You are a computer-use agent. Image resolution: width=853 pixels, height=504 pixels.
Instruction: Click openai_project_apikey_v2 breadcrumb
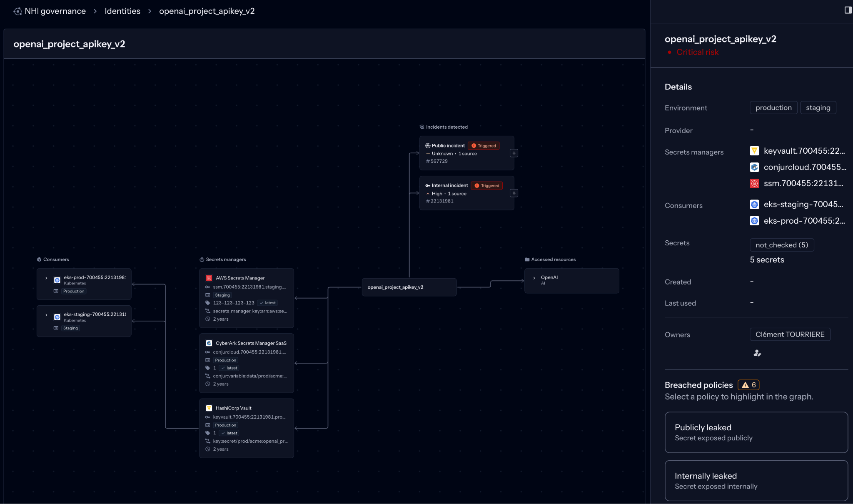[207, 11]
